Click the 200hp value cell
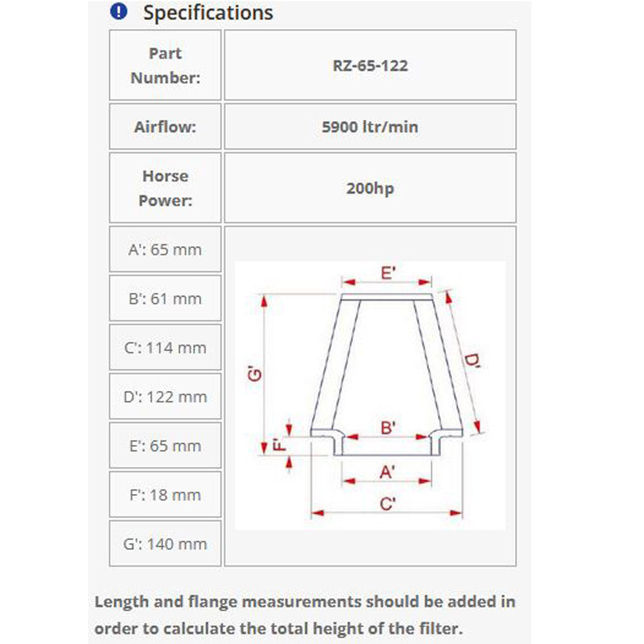Screen dimensions: 644x644 point(370,189)
